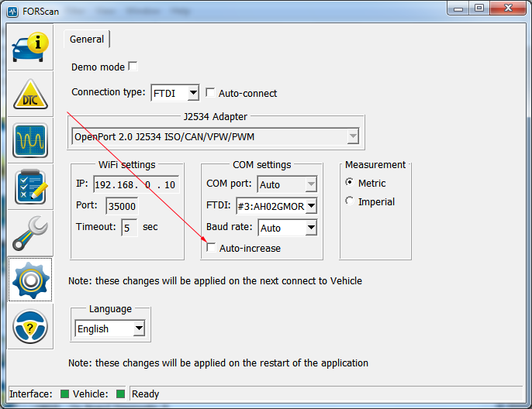This screenshot has width=532, height=409.
Task: Minimize the FORScan window
Action: 458,9
